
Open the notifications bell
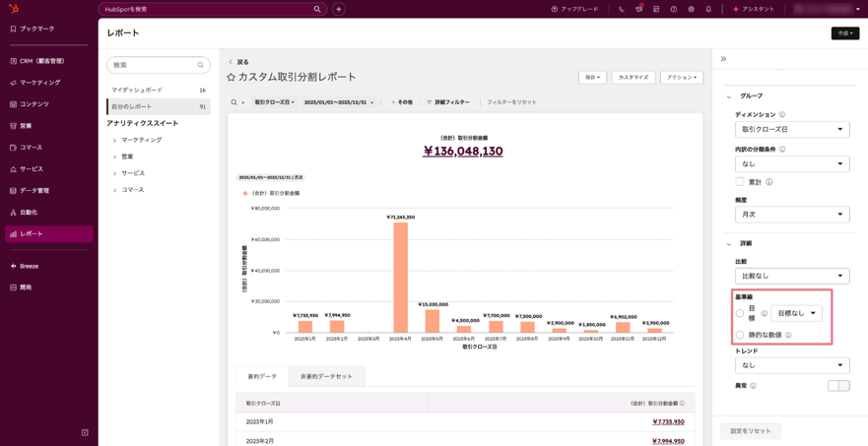tap(708, 9)
